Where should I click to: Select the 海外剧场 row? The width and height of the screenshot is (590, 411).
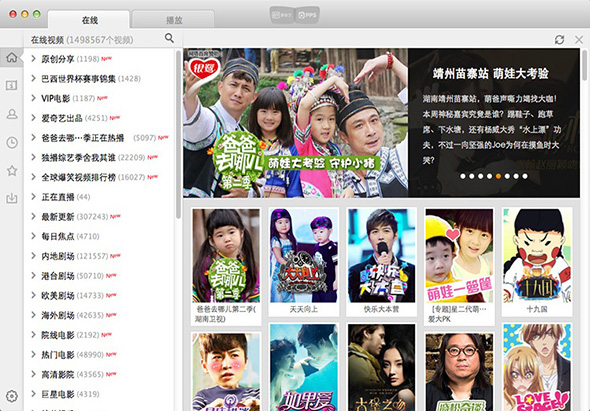(100, 315)
